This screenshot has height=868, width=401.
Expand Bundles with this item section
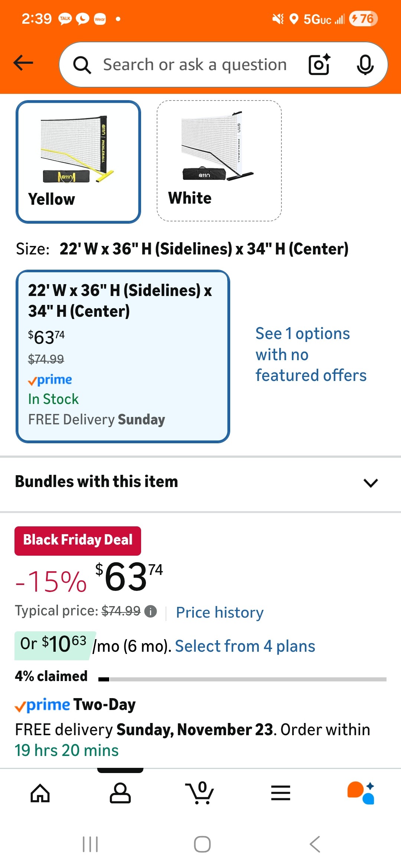(x=97, y=482)
